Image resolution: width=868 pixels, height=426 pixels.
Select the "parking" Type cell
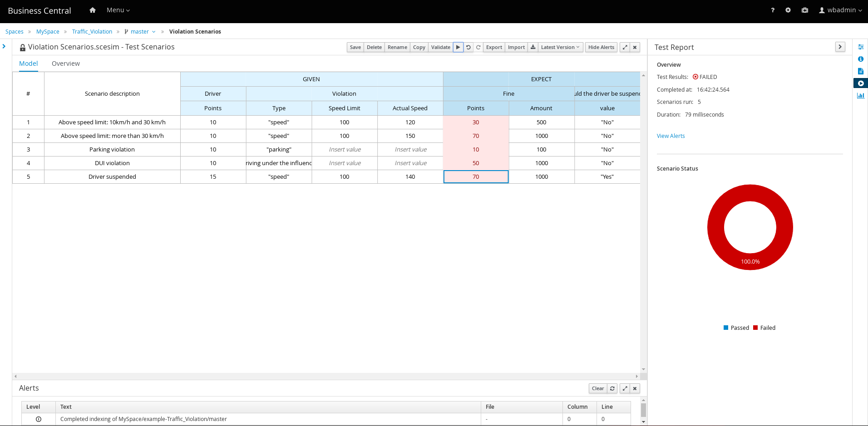(279, 150)
